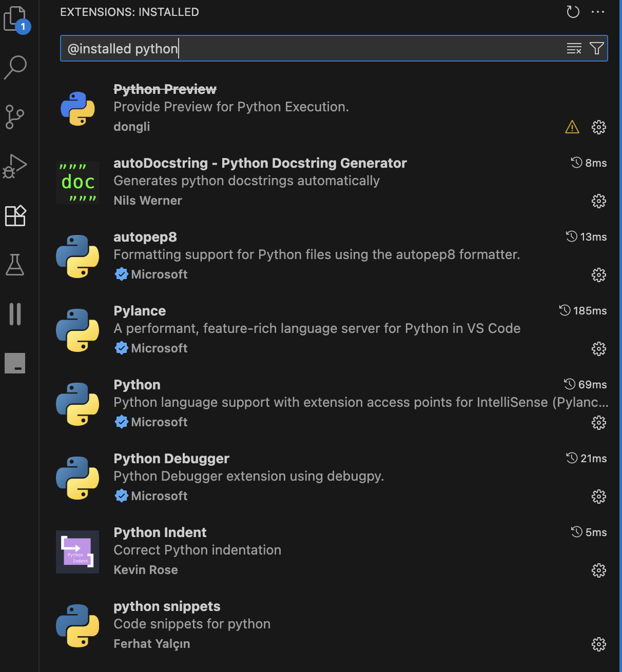Click the 69ms activation time for Python

click(586, 385)
